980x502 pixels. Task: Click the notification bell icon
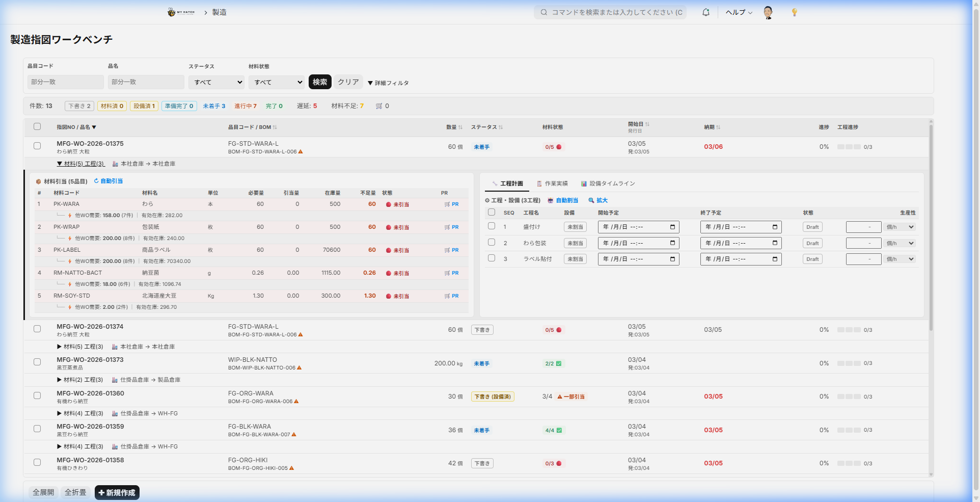point(705,12)
